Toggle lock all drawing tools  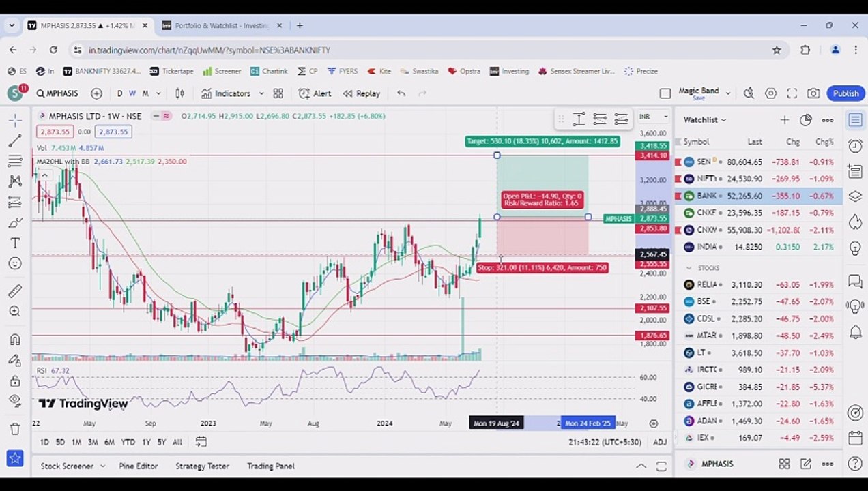pos(15,381)
